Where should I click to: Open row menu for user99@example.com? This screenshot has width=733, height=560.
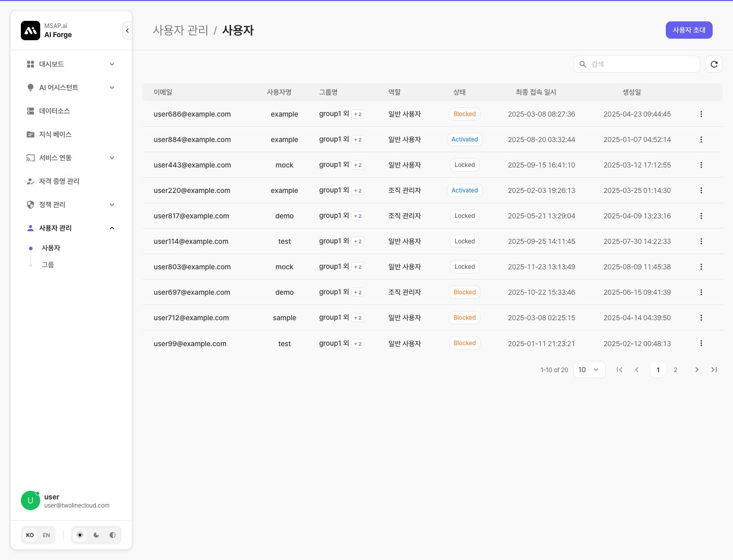coord(701,343)
